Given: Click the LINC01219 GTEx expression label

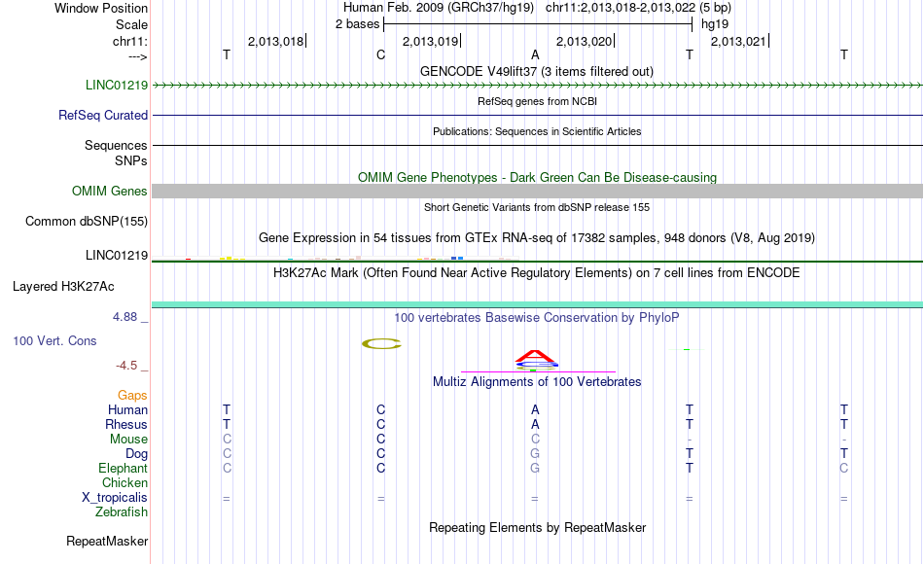Looking at the screenshot, I should [x=116, y=255].
